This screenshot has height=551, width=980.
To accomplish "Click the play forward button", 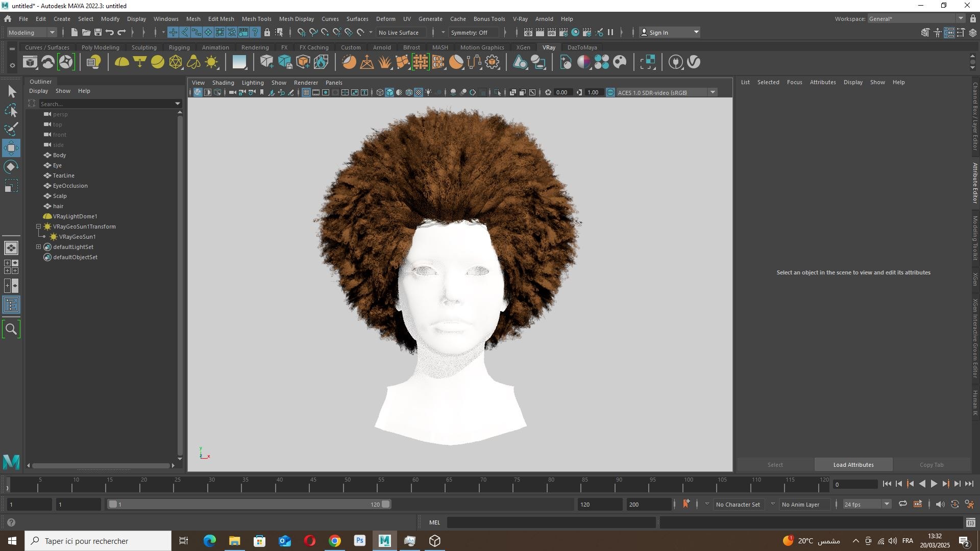I will coord(934,484).
